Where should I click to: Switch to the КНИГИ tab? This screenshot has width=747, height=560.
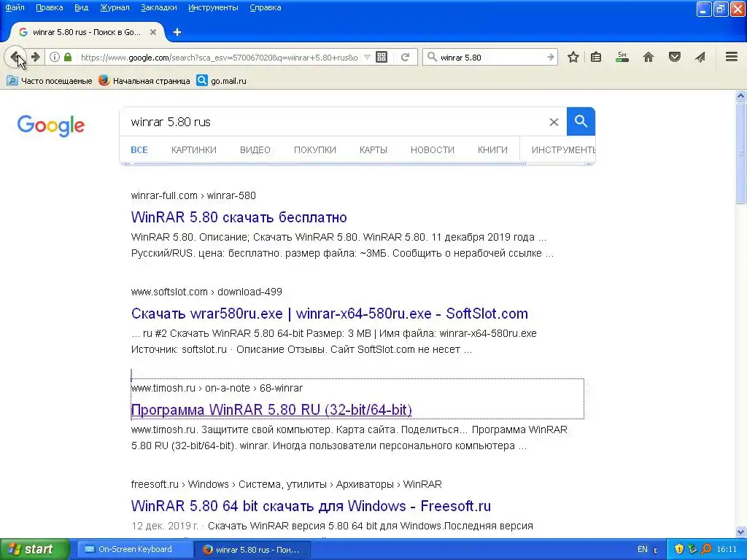(492, 150)
